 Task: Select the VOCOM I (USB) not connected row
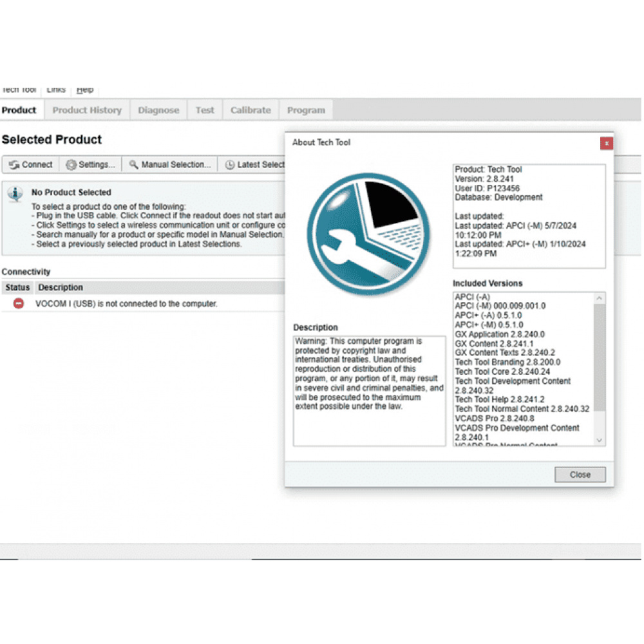click(x=143, y=304)
